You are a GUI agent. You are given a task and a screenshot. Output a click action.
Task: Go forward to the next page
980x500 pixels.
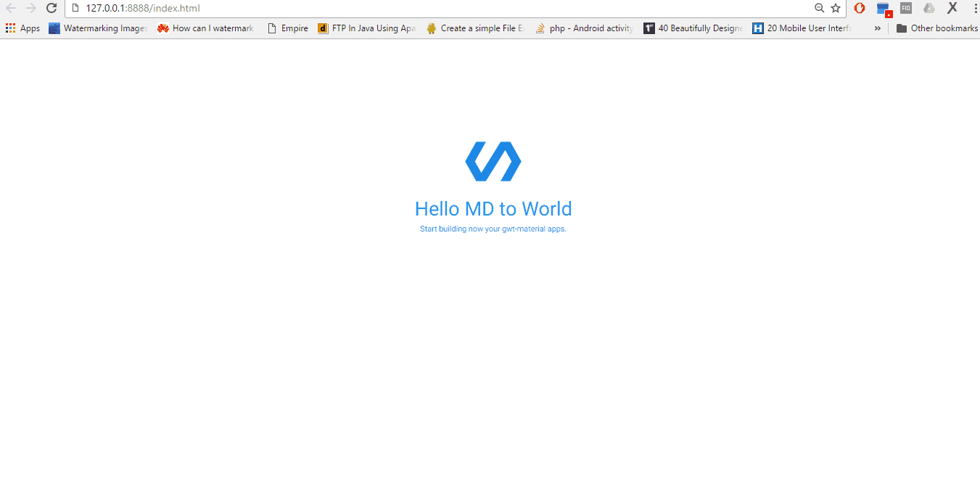[x=31, y=8]
